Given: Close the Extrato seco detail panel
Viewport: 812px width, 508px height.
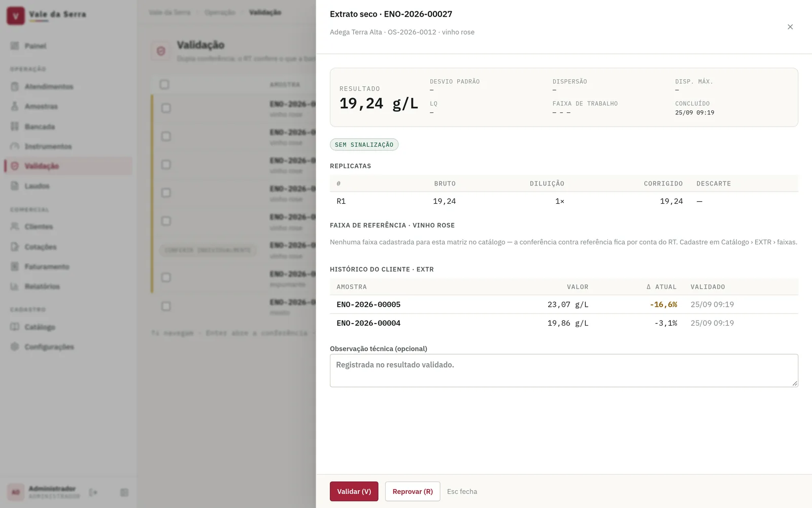Looking at the screenshot, I should click(790, 27).
